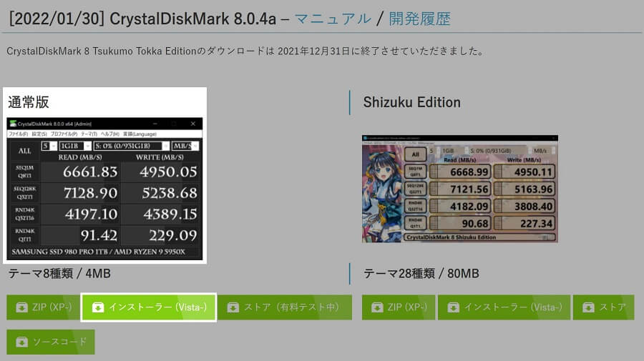Image resolution: width=644 pixels, height=361 pixels.
Task: Click CrystalDiskMark app icon in screenshot title bar
Action: point(13,124)
